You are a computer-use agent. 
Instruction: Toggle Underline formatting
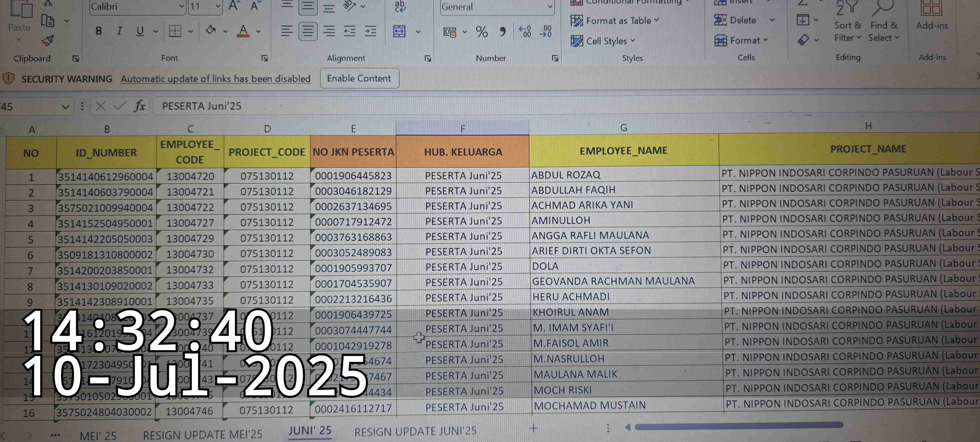coord(140,31)
